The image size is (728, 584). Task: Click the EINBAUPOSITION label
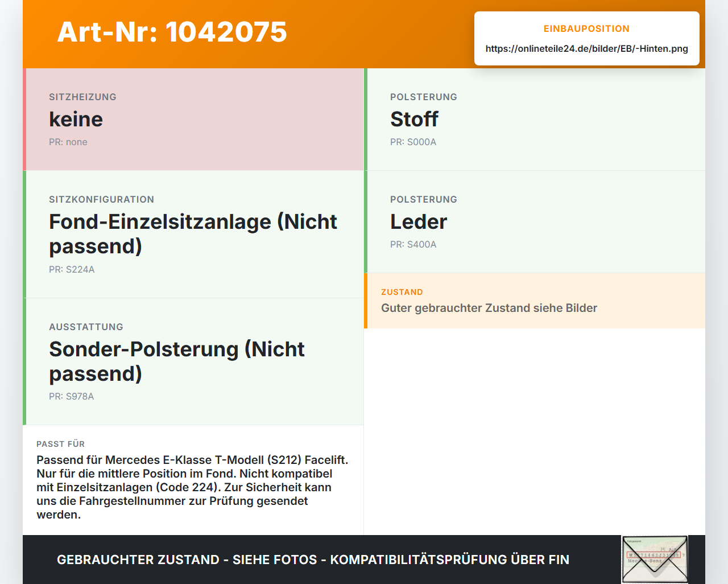pos(586,28)
